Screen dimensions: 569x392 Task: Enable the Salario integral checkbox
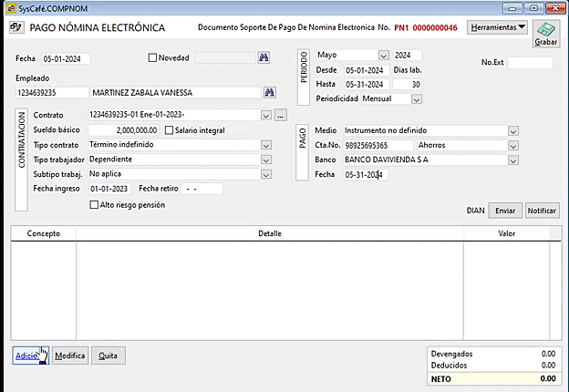coord(169,130)
